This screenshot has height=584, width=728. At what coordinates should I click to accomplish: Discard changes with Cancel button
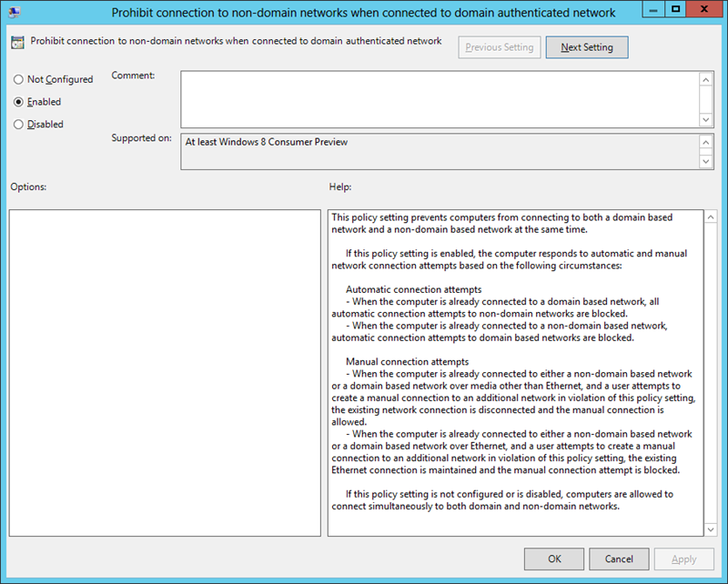(x=619, y=559)
